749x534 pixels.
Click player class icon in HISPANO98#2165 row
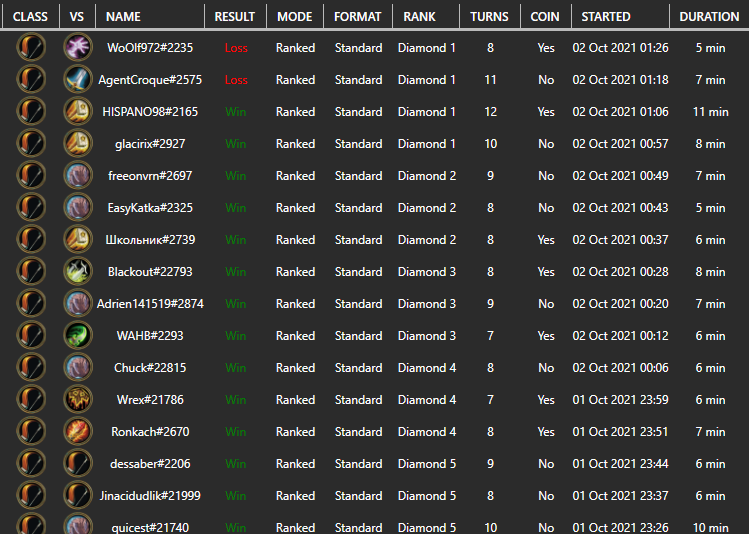point(31,111)
